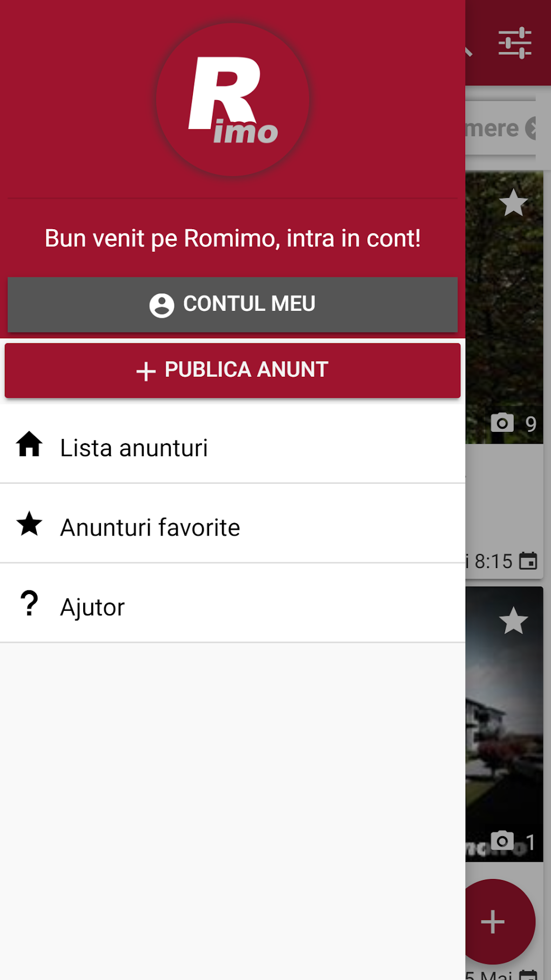Viewport: 551px width, 980px height.
Task: Tap the welcome text Bun venit pe Romimo
Action: 233,238
